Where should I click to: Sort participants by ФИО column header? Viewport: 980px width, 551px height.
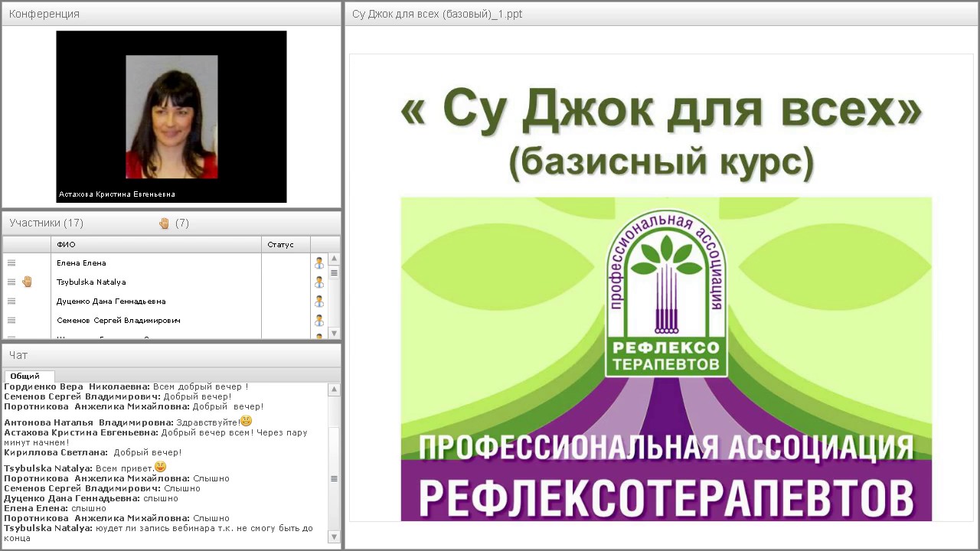pyautogui.click(x=156, y=244)
